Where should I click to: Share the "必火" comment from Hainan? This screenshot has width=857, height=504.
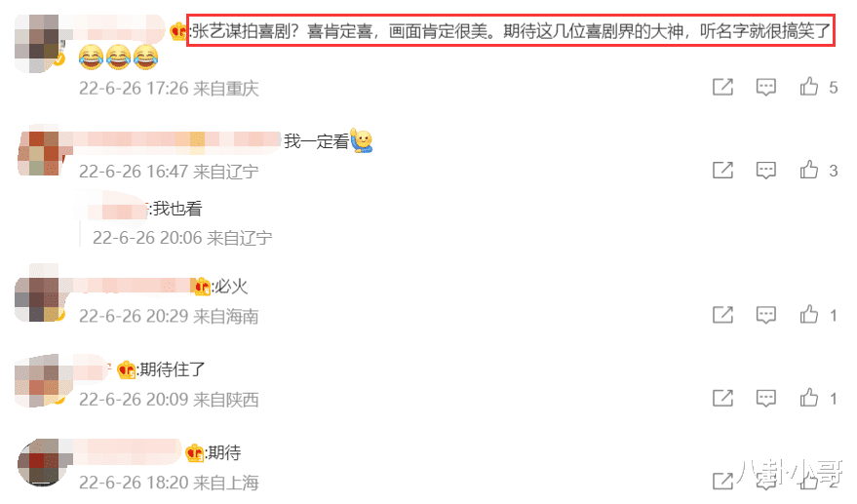722,315
